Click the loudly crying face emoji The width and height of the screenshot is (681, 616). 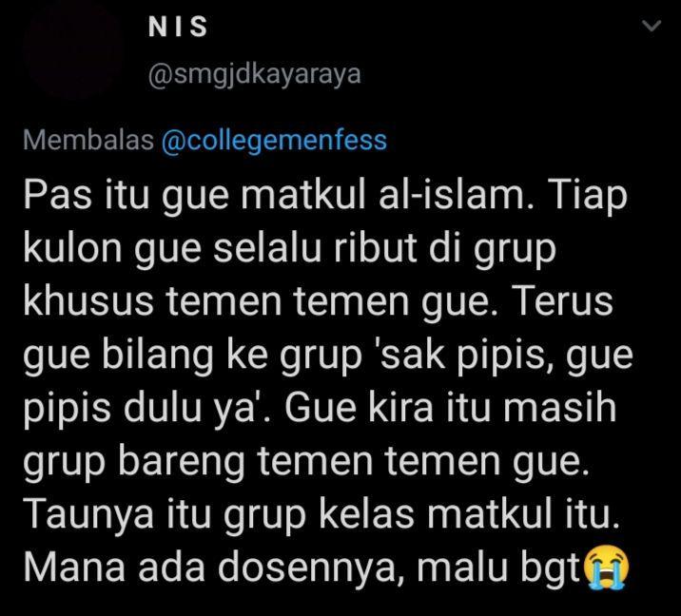pos(606,567)
